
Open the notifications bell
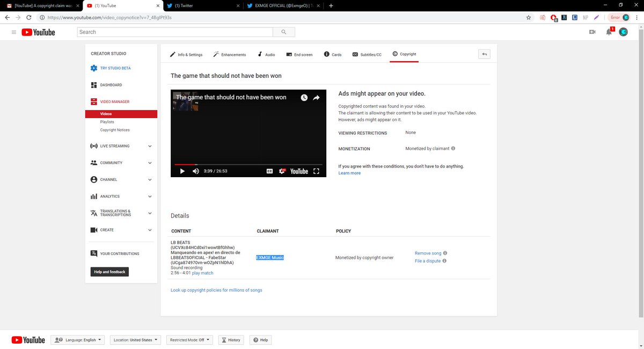[x=609, y=32]
